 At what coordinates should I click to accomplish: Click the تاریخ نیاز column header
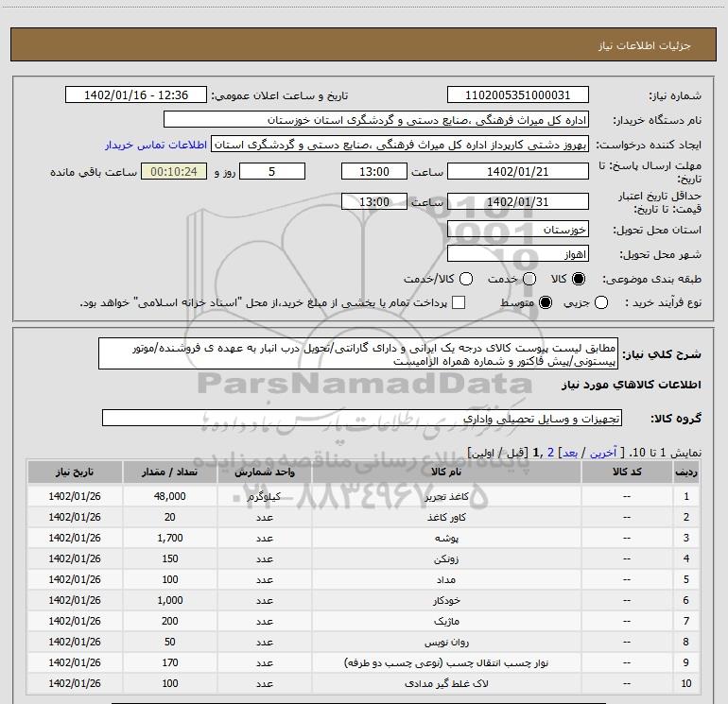click(x=75, y=472)
